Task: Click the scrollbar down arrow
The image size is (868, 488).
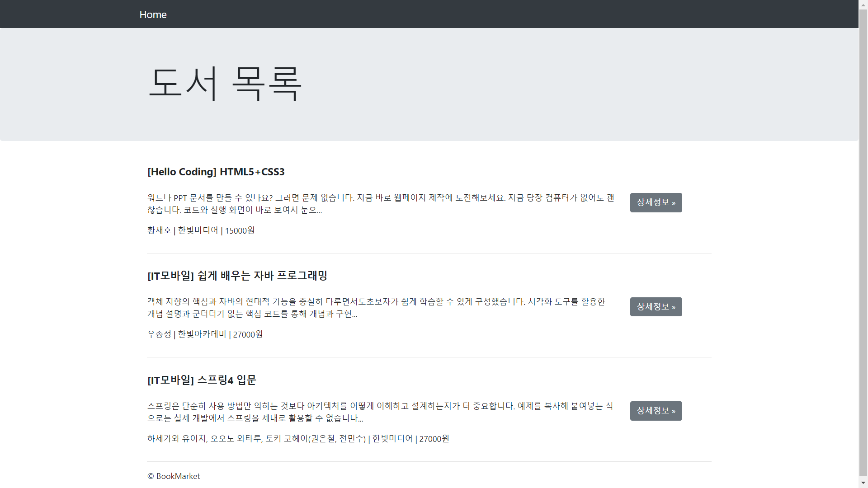Action: (x=863, y=483)
